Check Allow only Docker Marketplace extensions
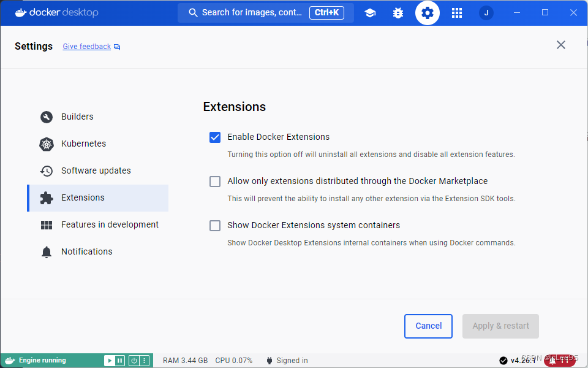The width and height of the screenshot is (588, 368). [215, 182]
